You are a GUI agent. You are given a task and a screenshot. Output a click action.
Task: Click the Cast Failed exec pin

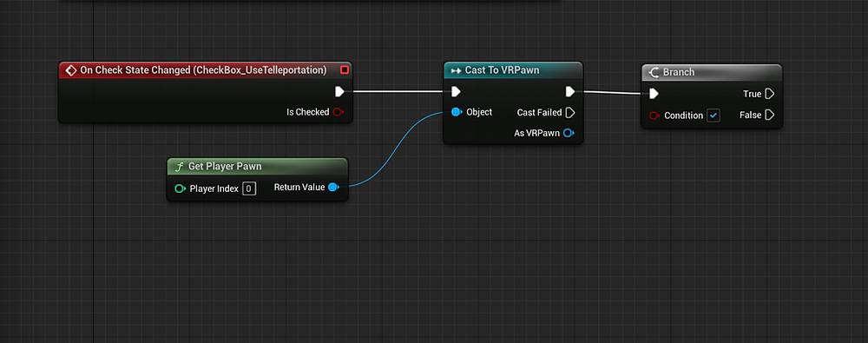[x=570, y=113]
